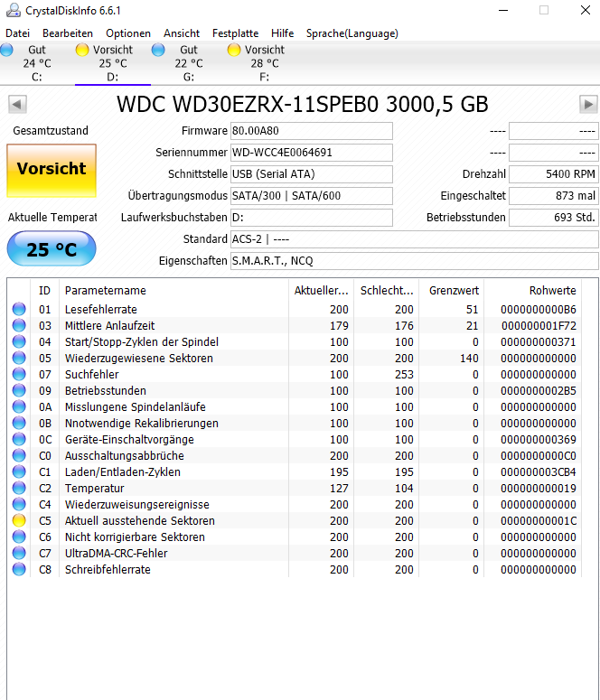Screen dimensions: 600x700
Task: Click the Rohwerte column header
Action: pos(533,291)
